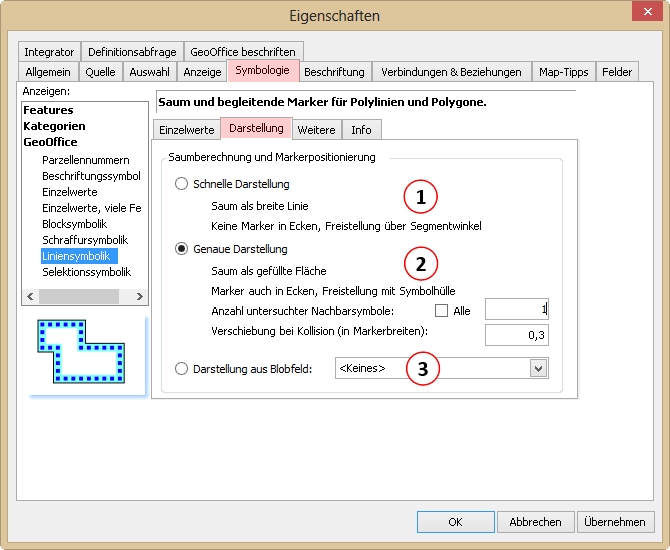Click the Abbrechen button

(535, 522)
